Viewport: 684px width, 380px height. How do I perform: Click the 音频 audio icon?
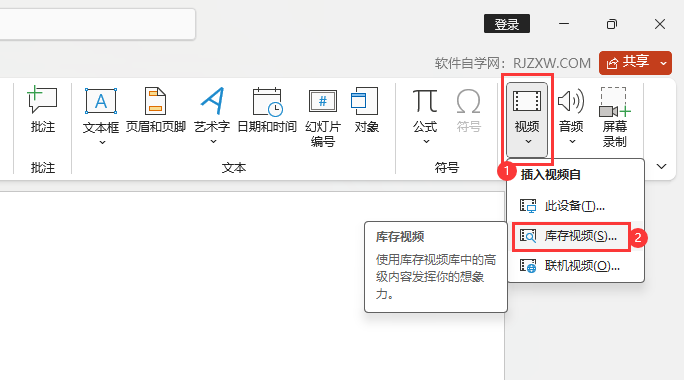pyautogui.click(x=571, y=101)
